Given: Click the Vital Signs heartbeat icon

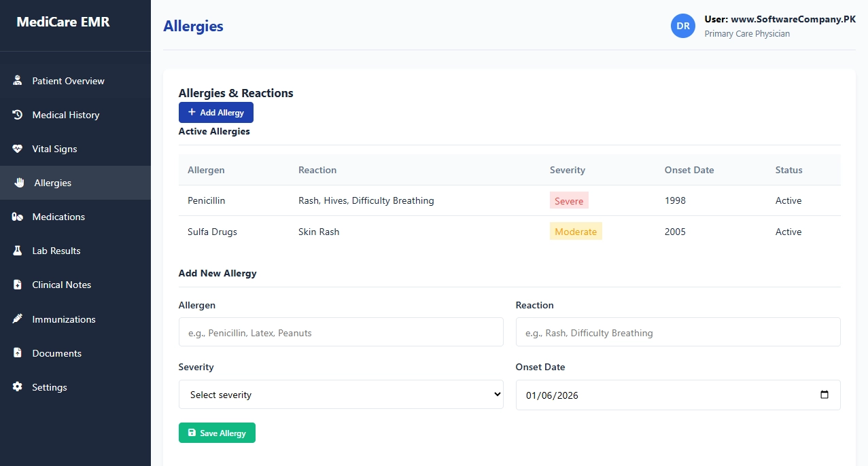Looking at the screenshot, I should [18, 149].
